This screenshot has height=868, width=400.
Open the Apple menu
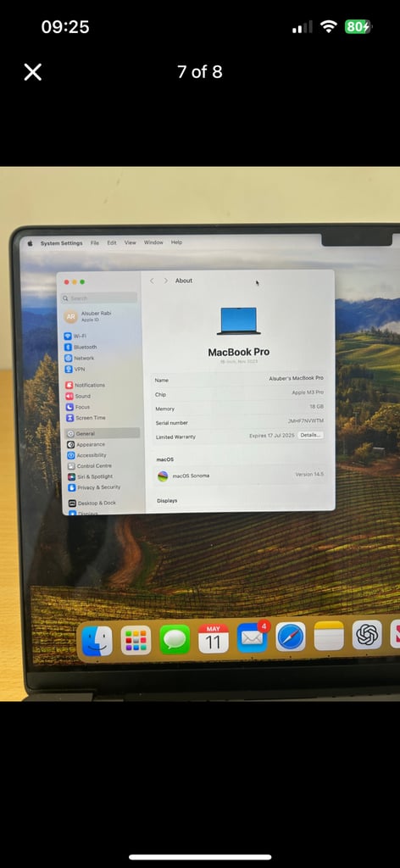coord(30,243)
